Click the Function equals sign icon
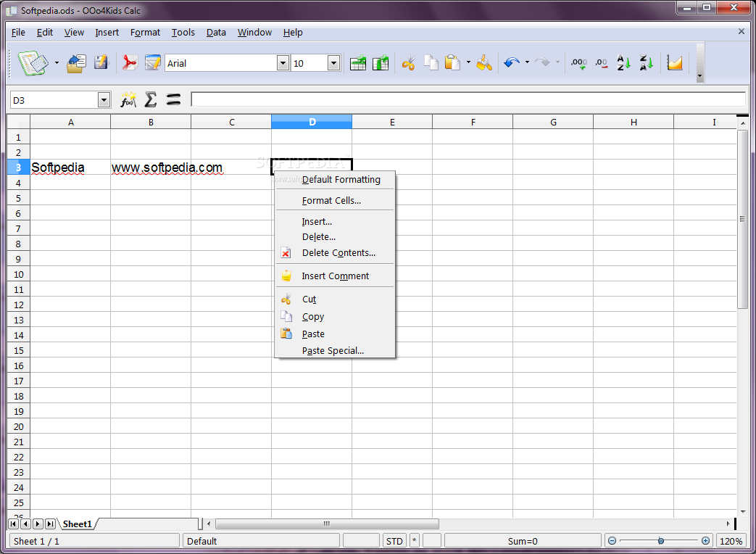The width and height of the screenshot is (756, 554). 173,100
